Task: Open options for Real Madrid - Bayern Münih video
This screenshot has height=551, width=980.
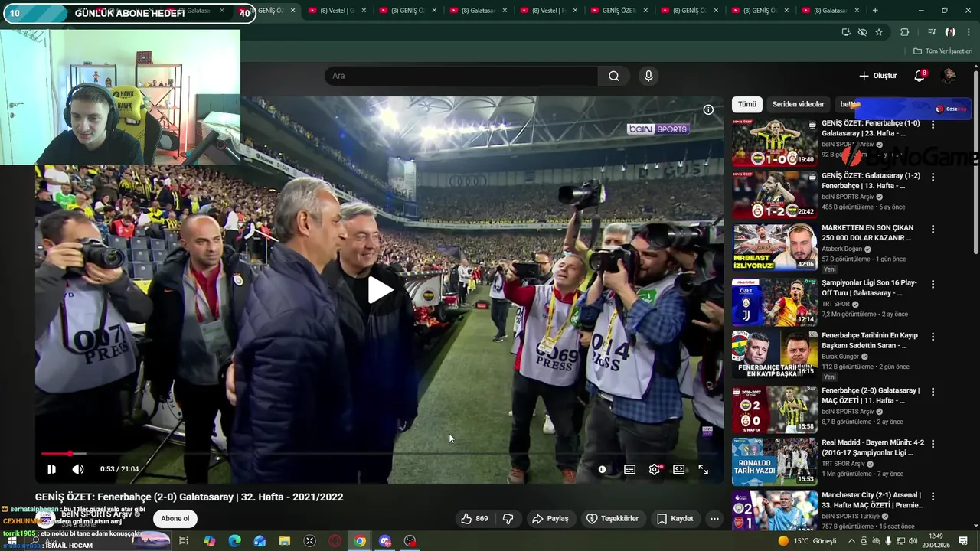Action: pos(933,443)
